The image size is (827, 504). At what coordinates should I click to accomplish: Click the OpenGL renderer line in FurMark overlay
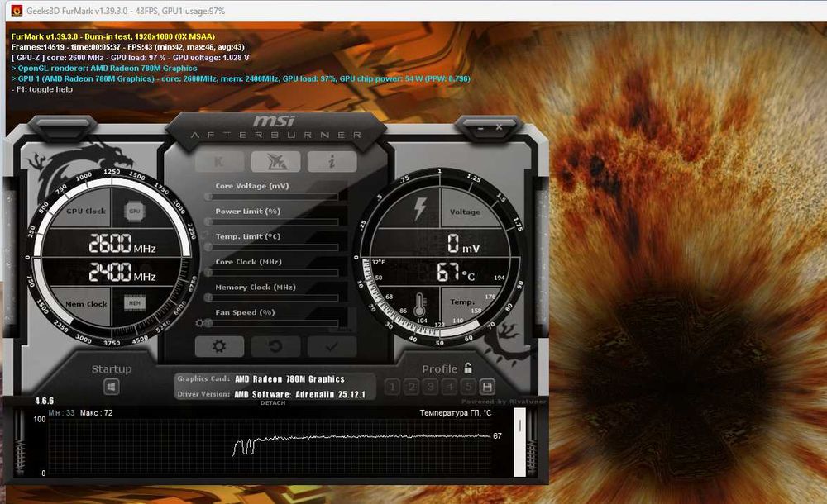104,68
